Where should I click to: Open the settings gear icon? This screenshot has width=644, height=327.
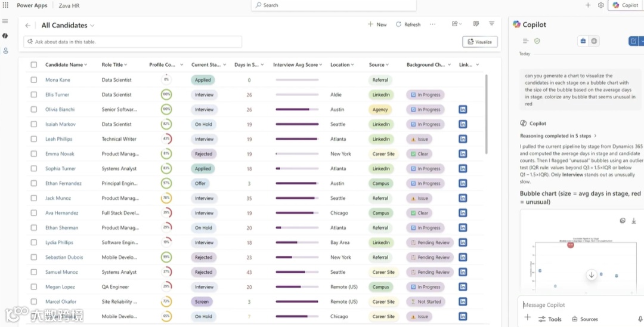click(x=601, y=5)
